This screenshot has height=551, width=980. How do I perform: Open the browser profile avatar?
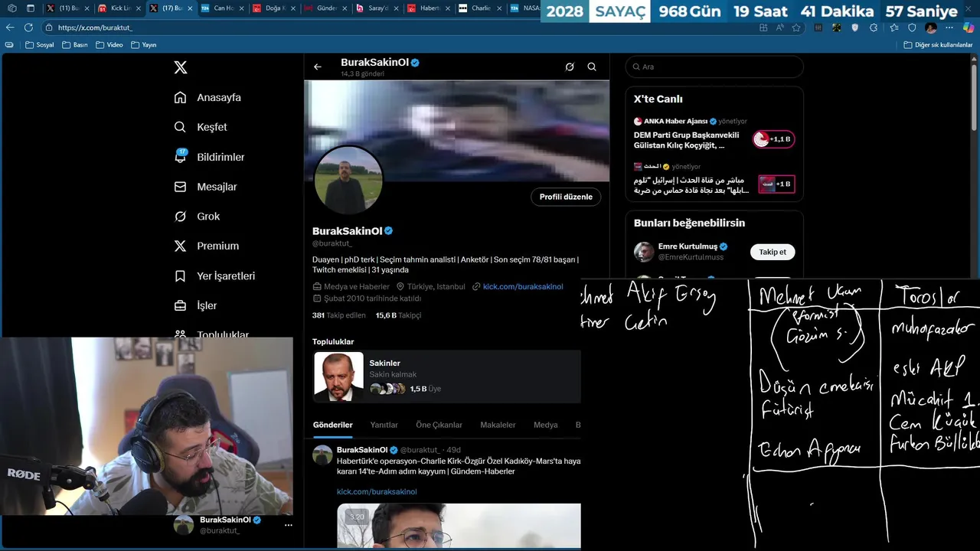coord(931,28)
